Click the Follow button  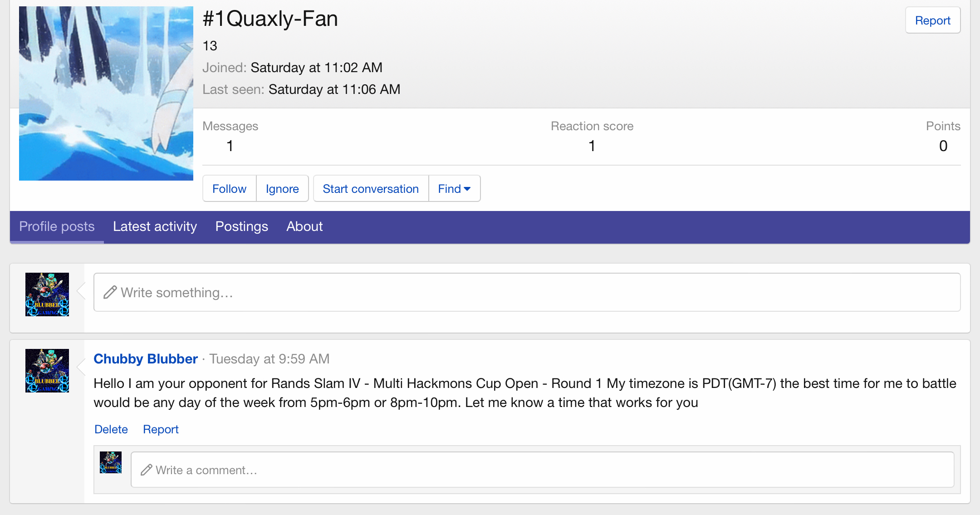coord(229,189)
